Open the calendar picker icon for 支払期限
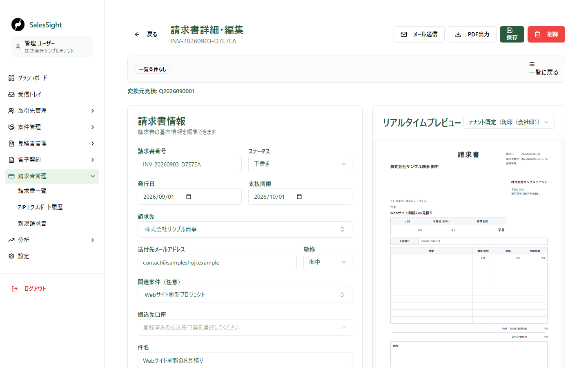588x368 pixels. tap(299, 197)
